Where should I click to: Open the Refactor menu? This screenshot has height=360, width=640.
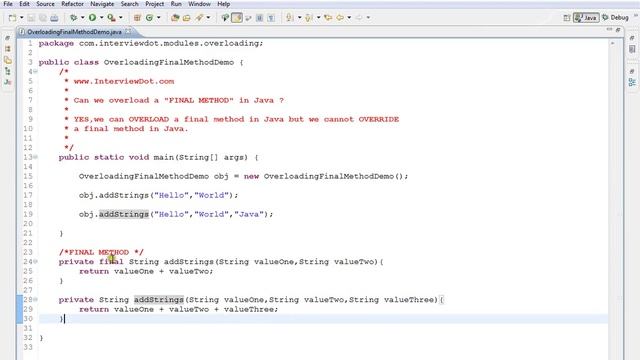click(x=72, y=4)
